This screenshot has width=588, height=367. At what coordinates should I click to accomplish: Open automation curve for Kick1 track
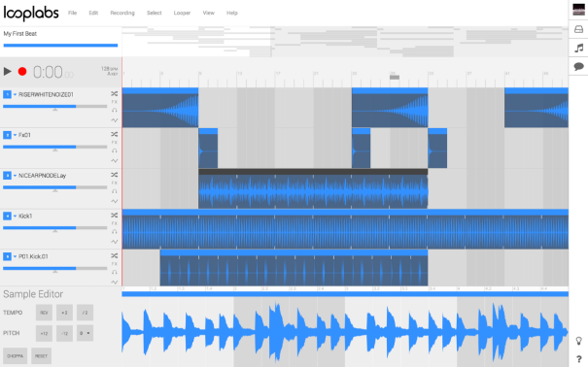[x=115, y=242]
